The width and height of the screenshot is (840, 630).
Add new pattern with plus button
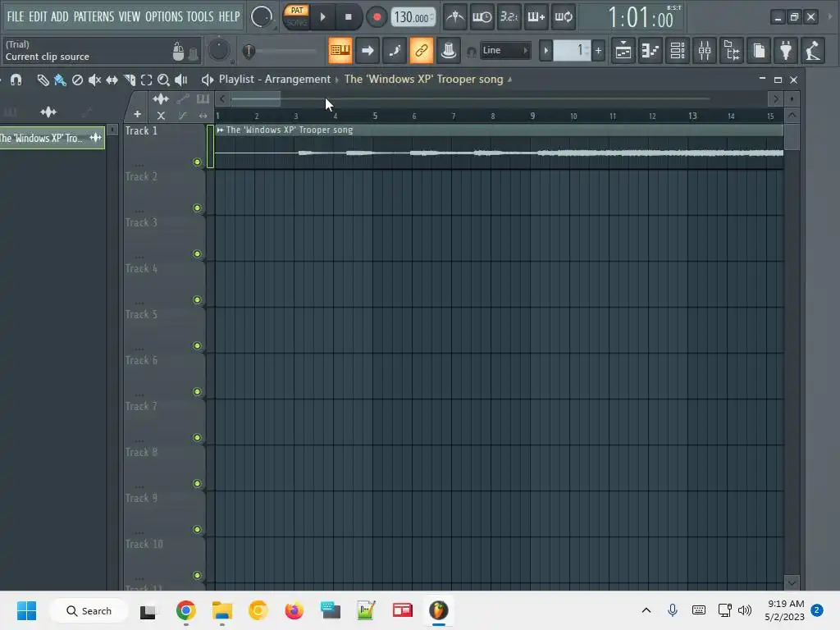(x=598, y=51)
